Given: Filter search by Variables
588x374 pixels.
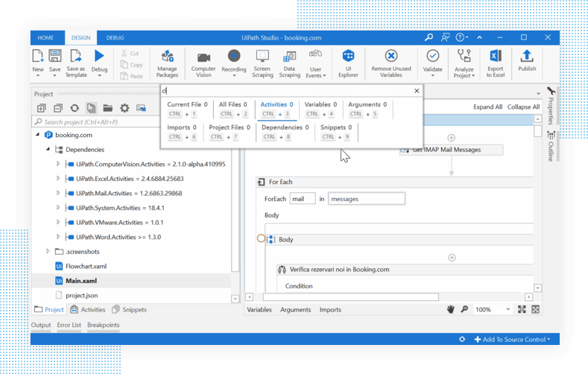Looking at the screenshot, I should [x=320, y=109].
